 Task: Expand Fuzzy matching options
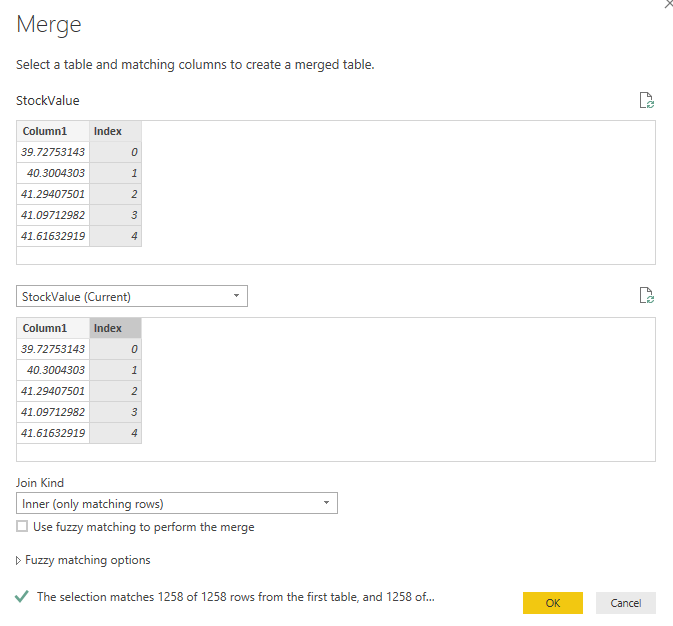83,560
